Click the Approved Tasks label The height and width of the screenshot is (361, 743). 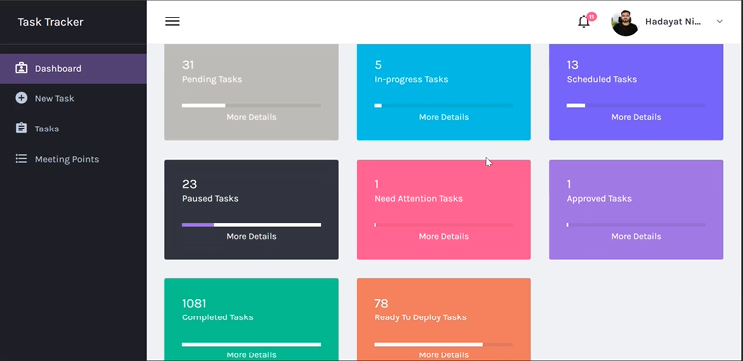(x=599, y=199)
